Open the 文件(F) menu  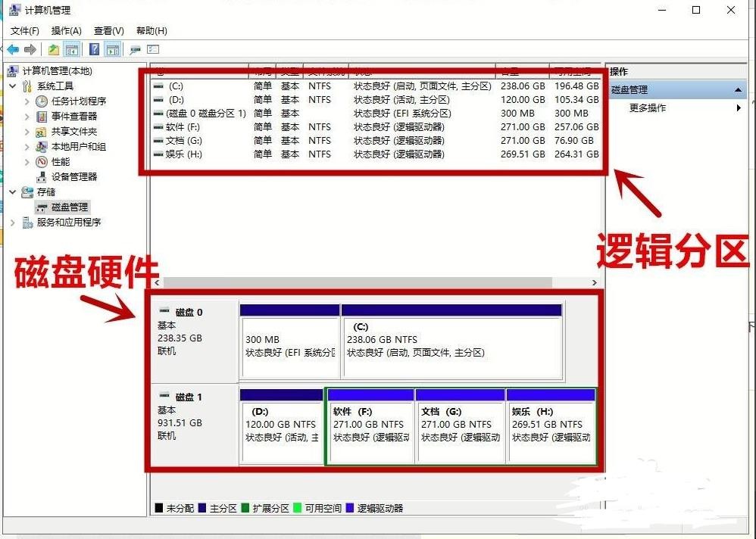click(24, 31)
